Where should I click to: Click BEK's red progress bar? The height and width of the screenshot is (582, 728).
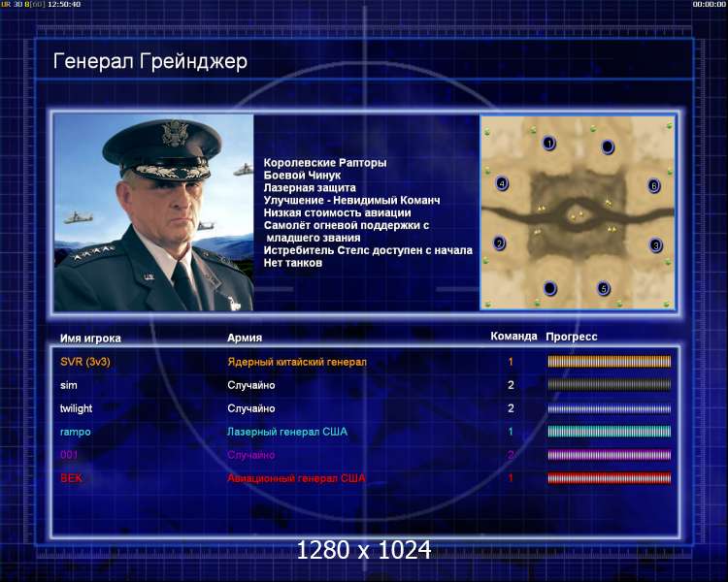pos(610,478)
